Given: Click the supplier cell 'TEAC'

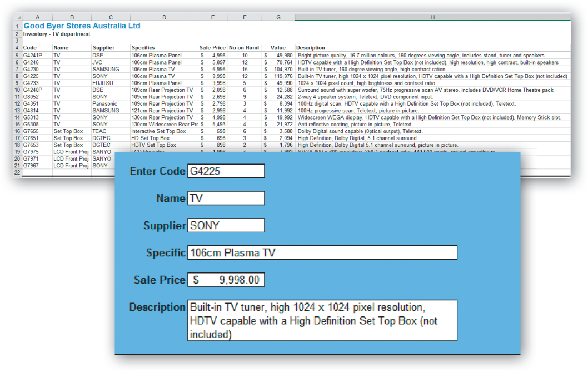Looking at the screenshot, I should (111, 131).
